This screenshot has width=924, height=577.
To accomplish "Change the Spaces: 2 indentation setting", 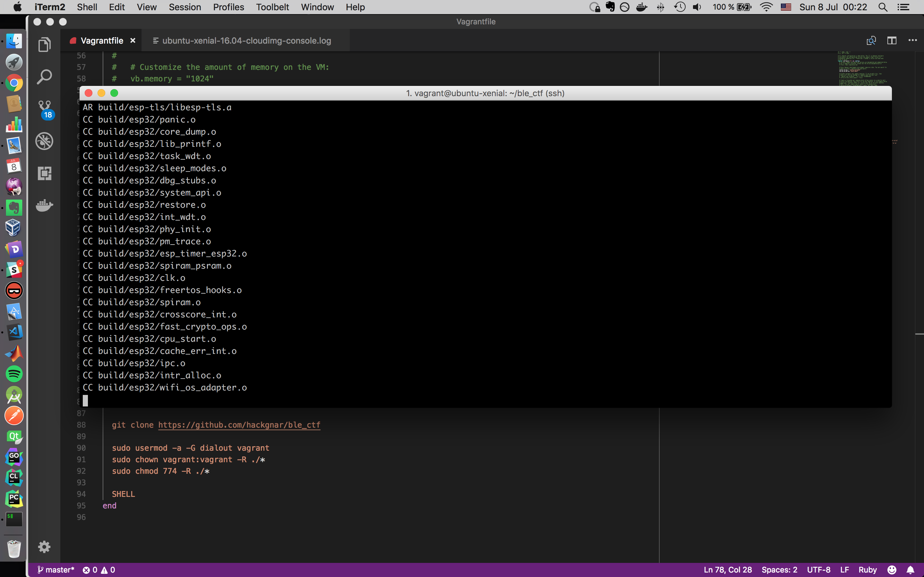I will coord(779,570).
